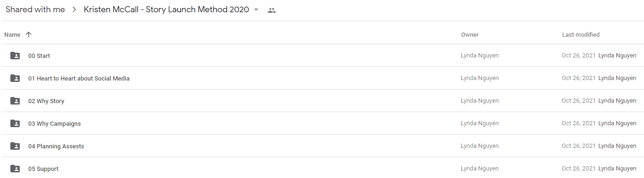Click the folder icon beside 05 Support
The image size is (644, 178).
(x=15, y=169)
